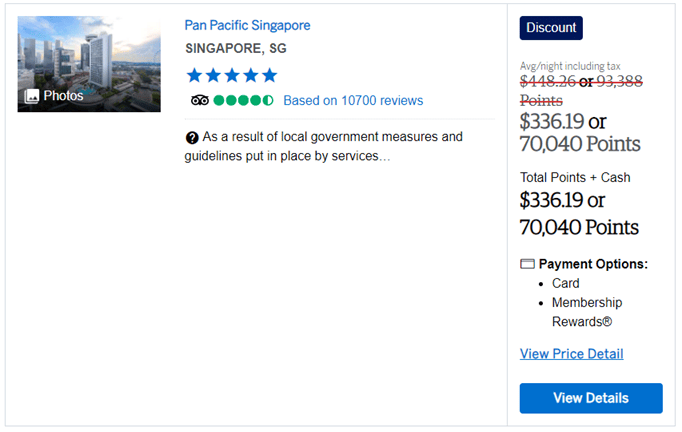Click the Discount badge
Screen dimensions: 682x432
551,28
